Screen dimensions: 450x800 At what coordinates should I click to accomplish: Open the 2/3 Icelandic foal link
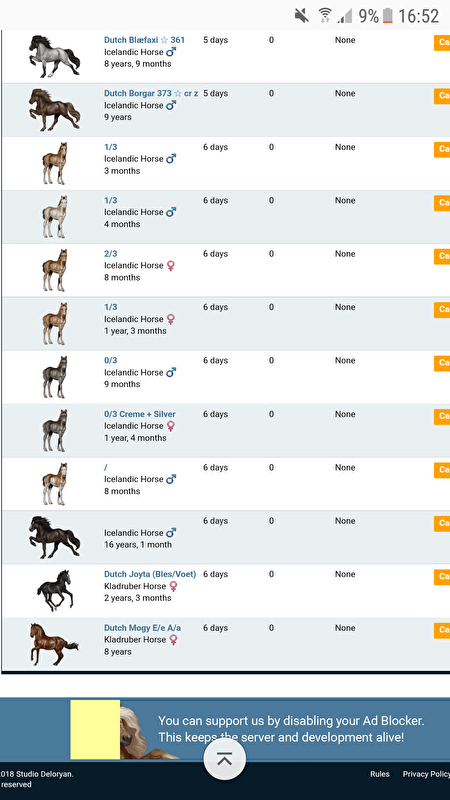tap(111, 254)
